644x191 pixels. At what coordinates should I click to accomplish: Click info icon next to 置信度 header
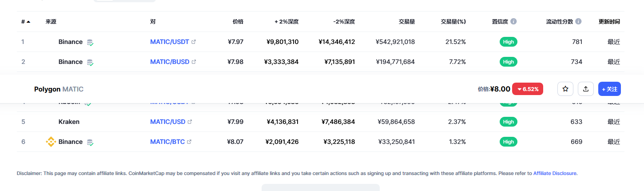tap(513, 21)
